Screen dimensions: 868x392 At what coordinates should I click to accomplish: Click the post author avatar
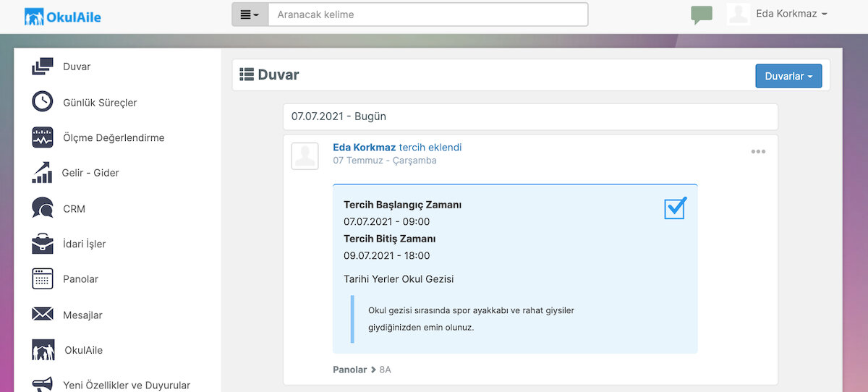click(305, 156)
